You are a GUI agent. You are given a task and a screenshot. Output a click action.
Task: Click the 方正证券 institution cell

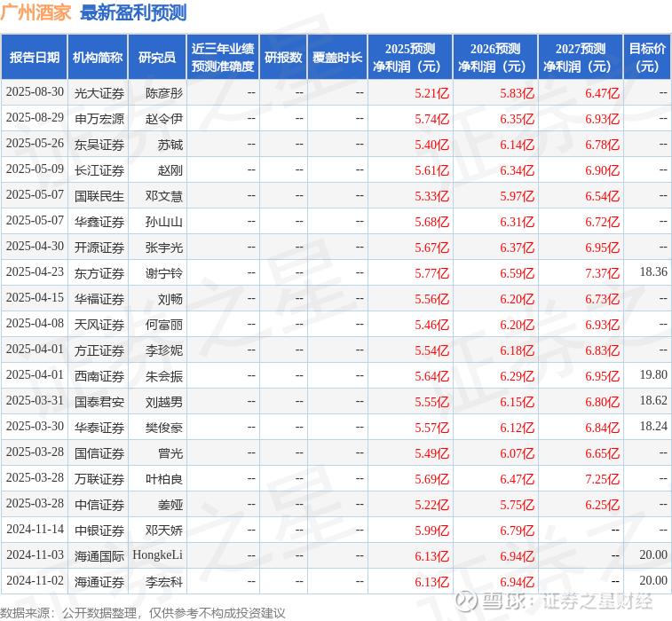pyautogui.click(x=99, y=350)
